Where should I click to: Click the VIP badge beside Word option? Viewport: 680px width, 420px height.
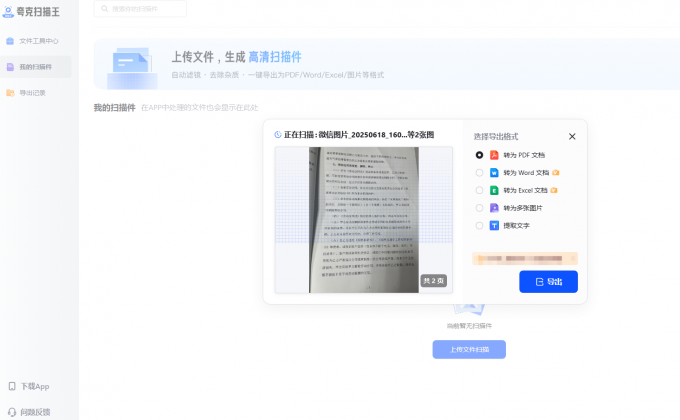point(556,173)
